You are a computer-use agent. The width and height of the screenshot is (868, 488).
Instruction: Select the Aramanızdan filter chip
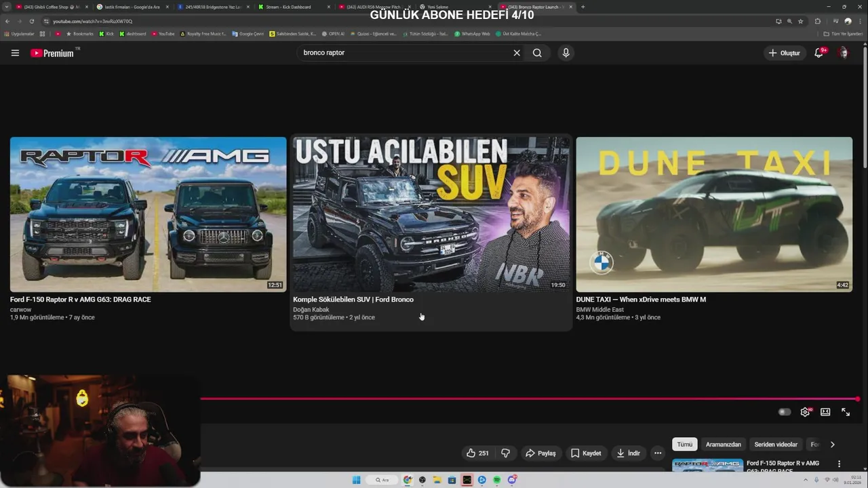click(724, 445)
